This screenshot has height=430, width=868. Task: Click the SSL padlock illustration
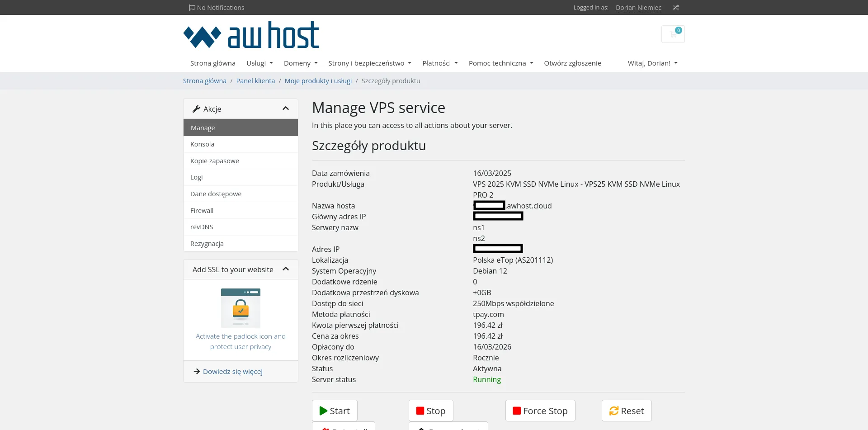(x=241, y=308)
